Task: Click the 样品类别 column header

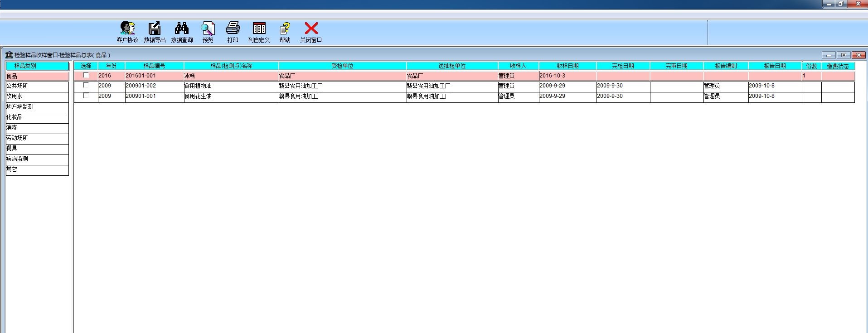Action: pyautogui.click(x=37, y=66)
